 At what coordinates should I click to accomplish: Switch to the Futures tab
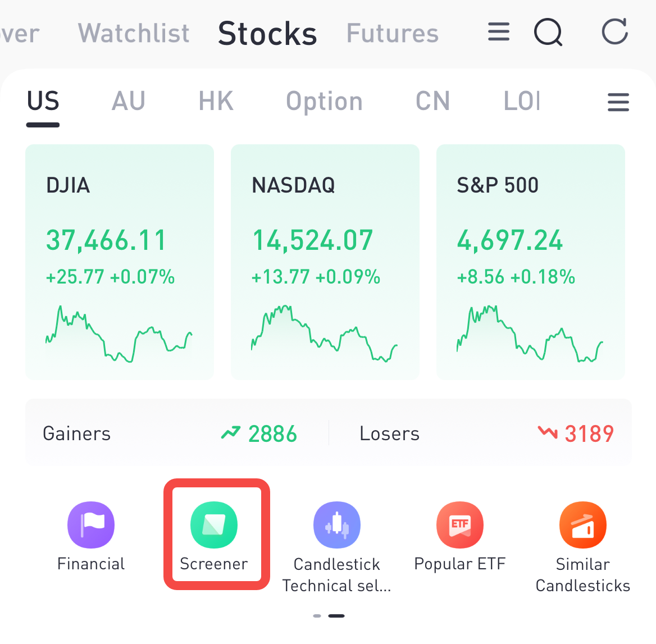(392, 33)
